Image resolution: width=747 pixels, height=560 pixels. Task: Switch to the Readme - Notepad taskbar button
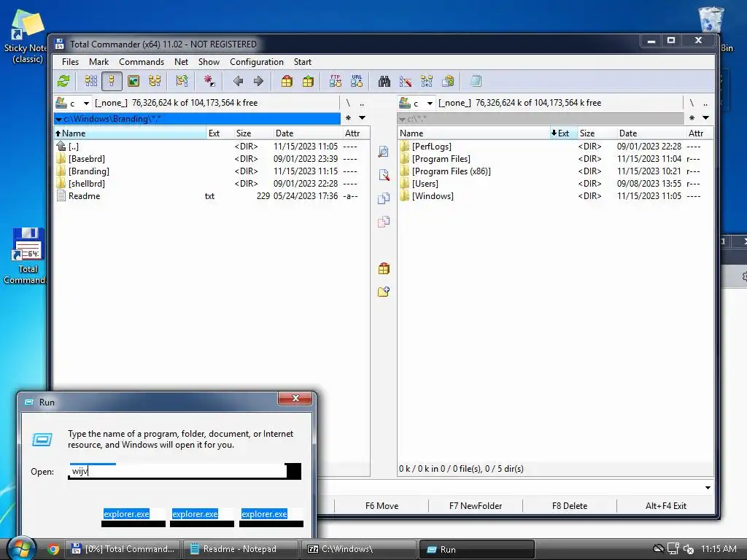[x=239, y=549]
